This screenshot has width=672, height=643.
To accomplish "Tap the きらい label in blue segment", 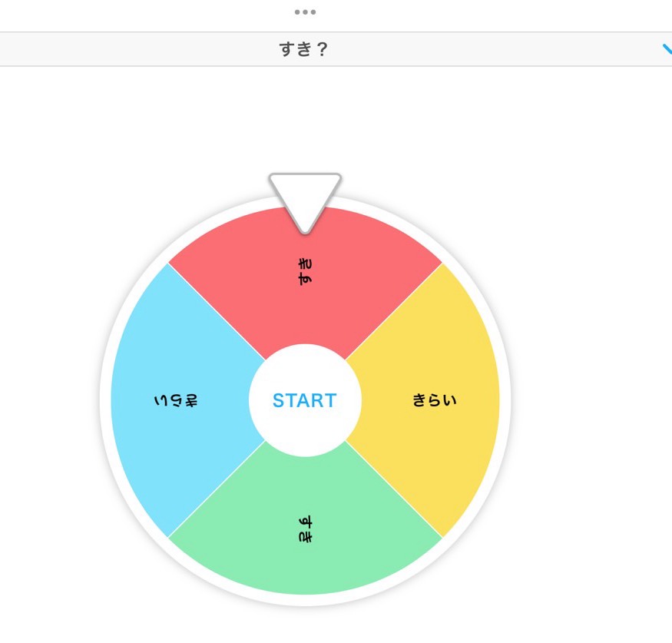I will point(176,401).
